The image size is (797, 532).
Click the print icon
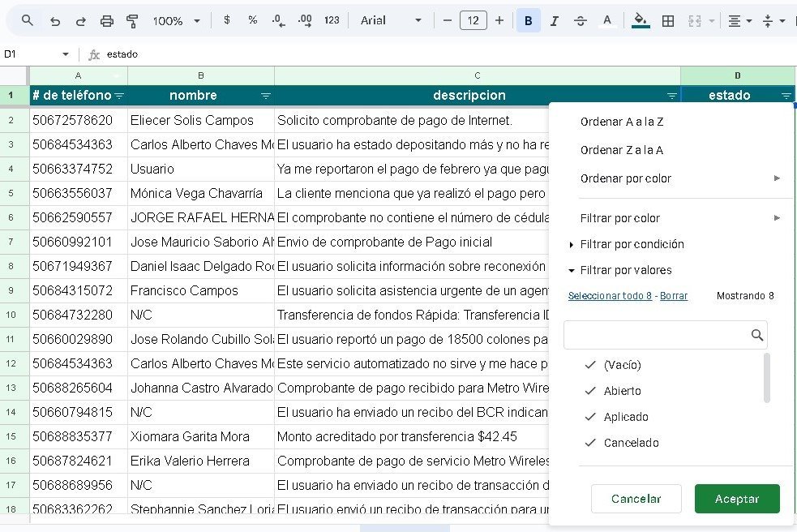coord(107,21)
